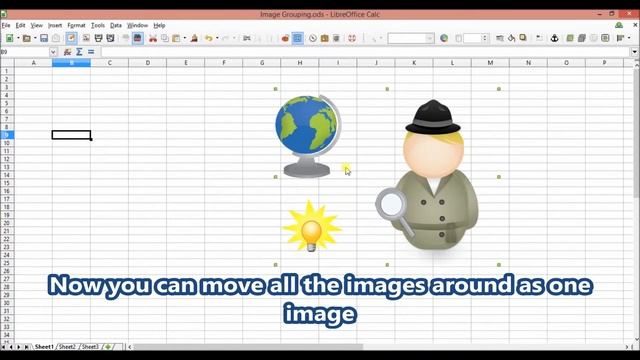
Task: Click the Name Box field
Action: click(25, 52)
